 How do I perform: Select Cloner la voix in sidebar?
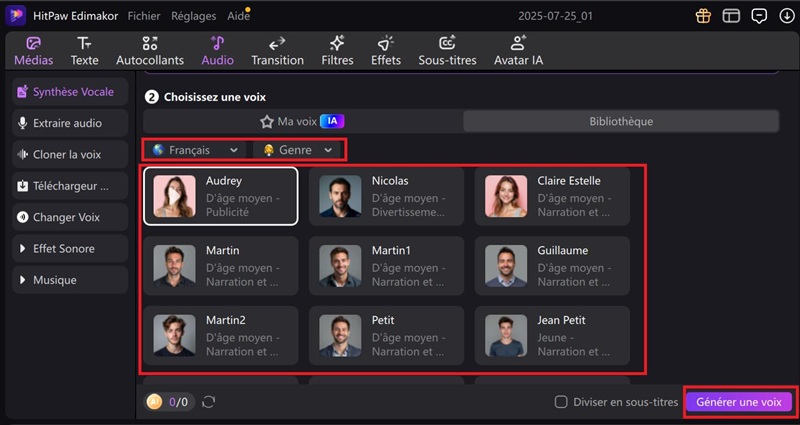pyautogui.click(x=70, y=155)
